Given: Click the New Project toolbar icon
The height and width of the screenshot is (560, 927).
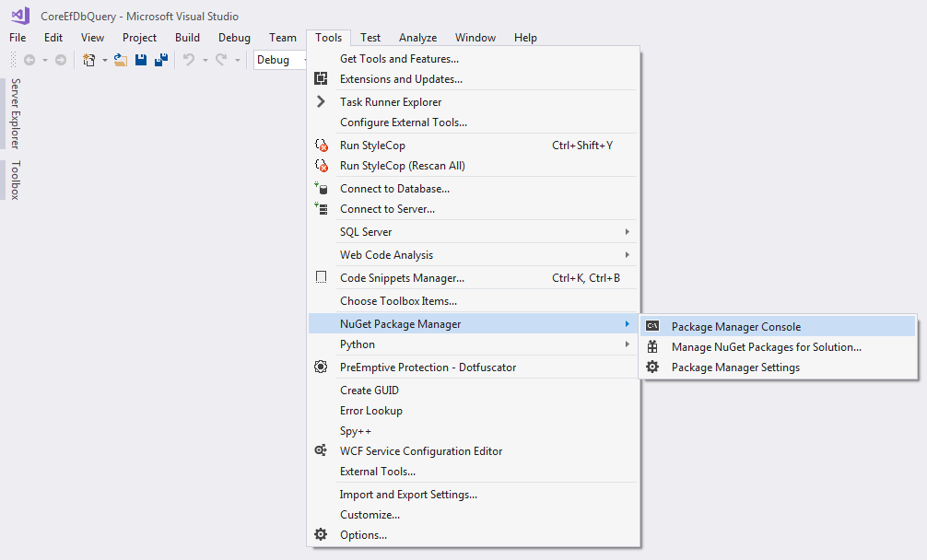Looking at the screenshot, I should (88, 60).
